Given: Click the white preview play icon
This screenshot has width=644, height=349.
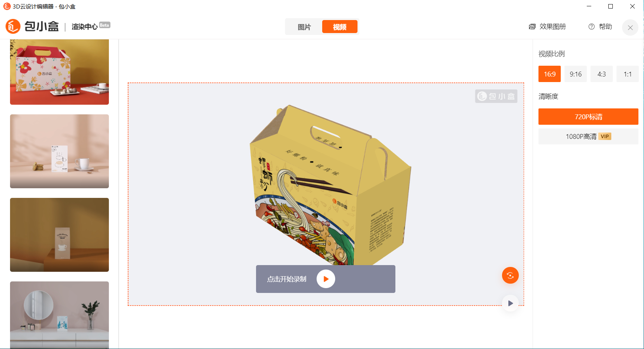Looking at the screenshot, I should (x=510, y=303).
